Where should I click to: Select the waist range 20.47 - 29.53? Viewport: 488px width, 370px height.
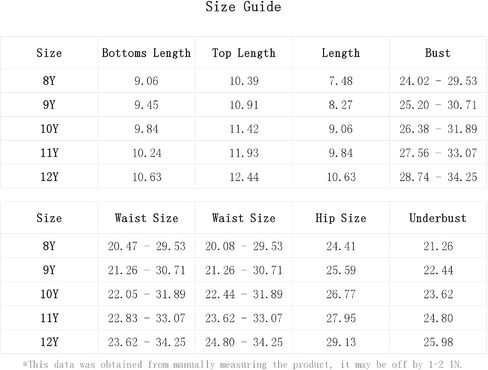146,246
